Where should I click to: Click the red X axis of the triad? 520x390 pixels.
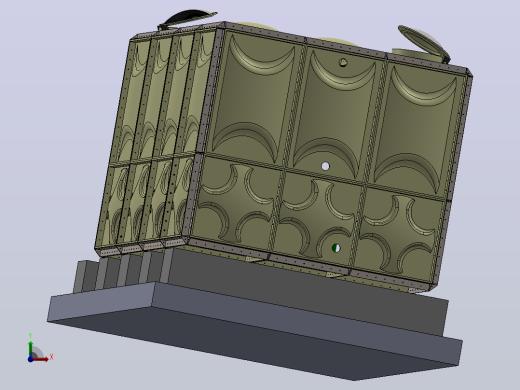point(41,359)
